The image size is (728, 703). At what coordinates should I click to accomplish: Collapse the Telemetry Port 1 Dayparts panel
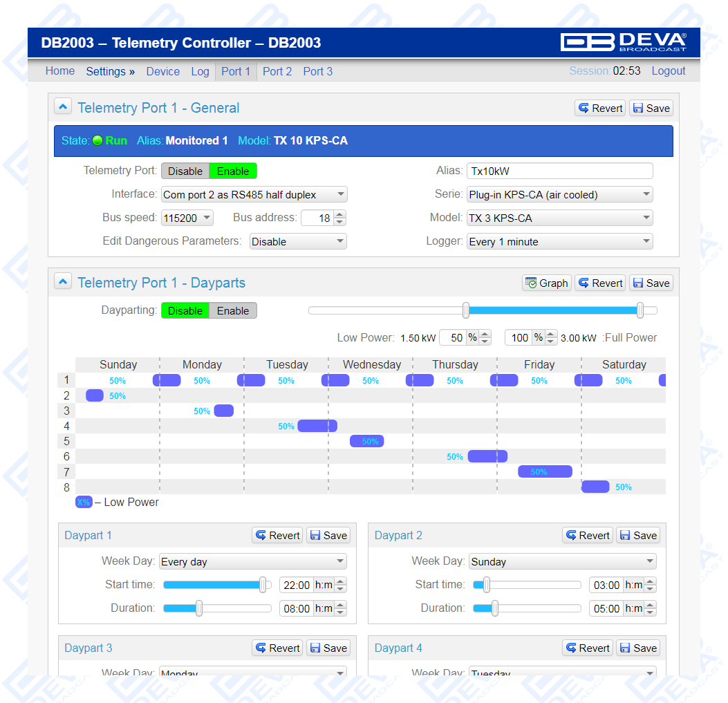(x=63, y=282)
